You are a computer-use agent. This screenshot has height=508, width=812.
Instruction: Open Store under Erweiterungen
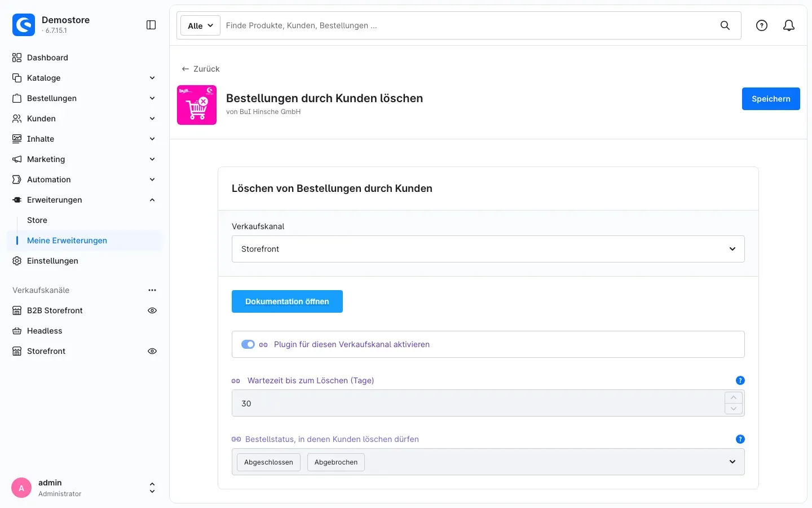(37, 220)
